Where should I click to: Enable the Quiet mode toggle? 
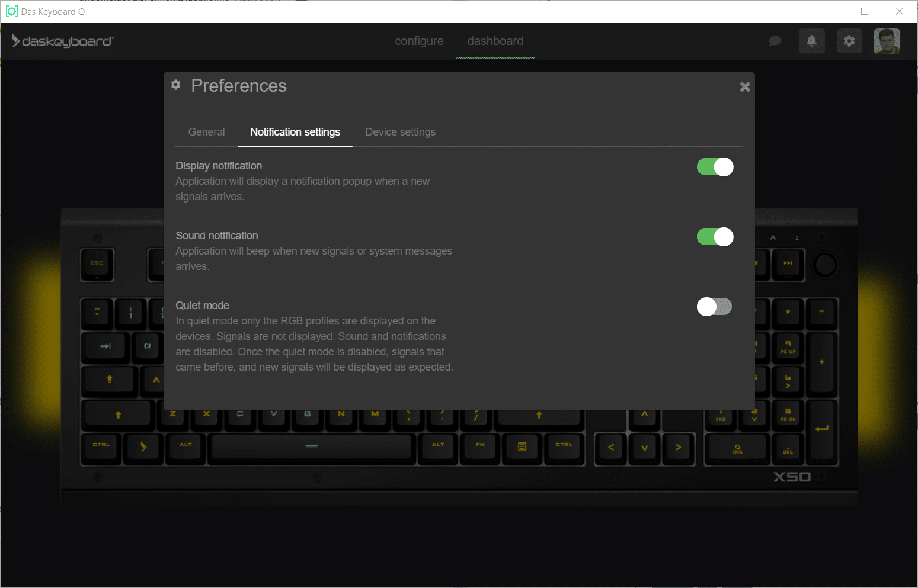(x=715, y=307)
